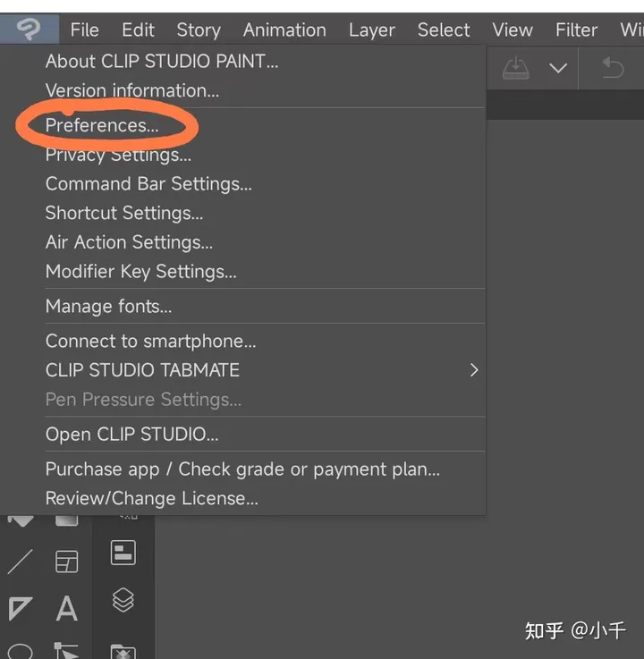Open dropdown chevron next to Save icon

point(558,69)
